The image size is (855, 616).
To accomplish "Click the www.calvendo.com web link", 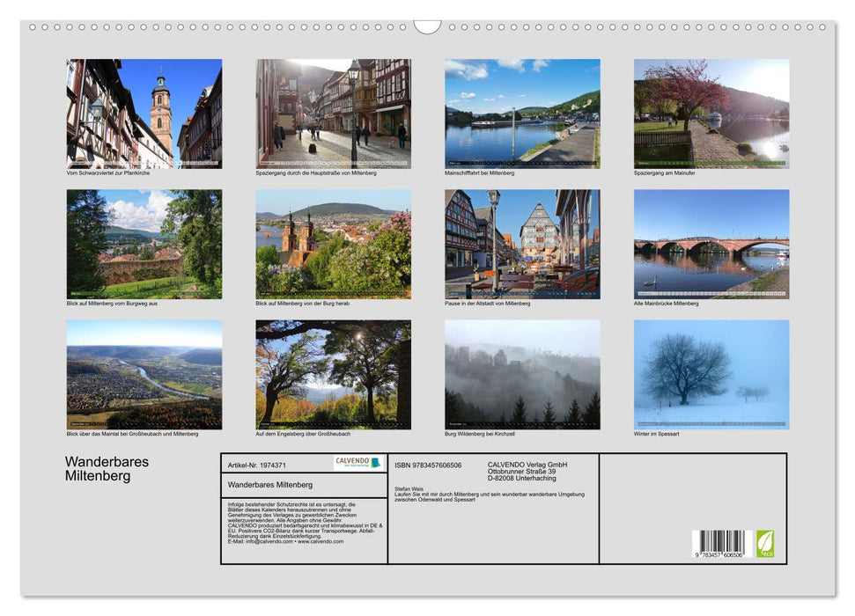I will (320, 543).
